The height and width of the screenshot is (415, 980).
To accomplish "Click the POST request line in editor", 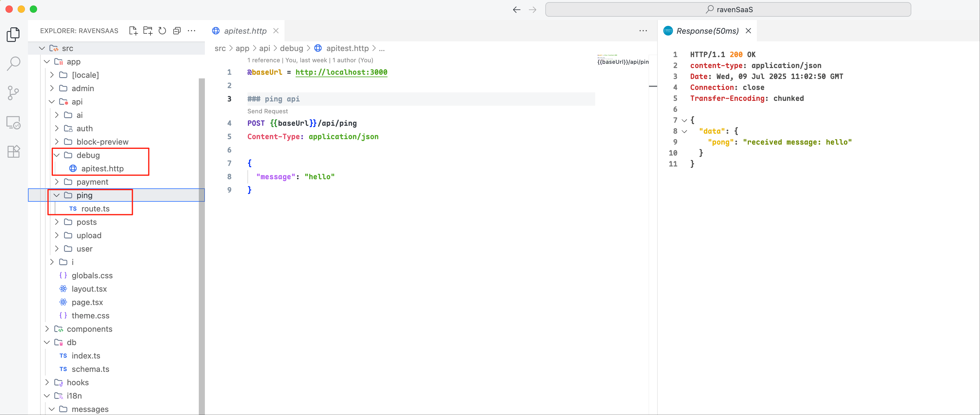I will [x=302, y=123].
